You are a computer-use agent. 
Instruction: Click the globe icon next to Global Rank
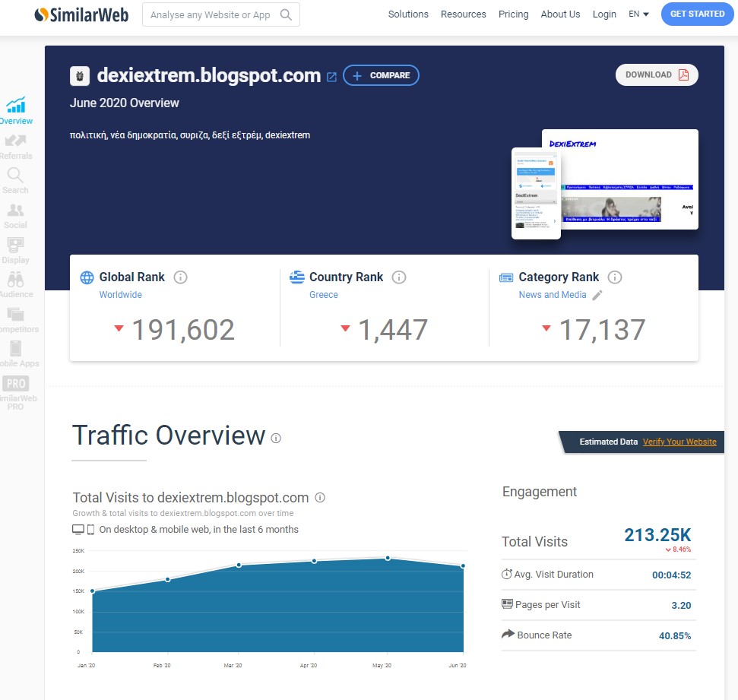(87, 277)
